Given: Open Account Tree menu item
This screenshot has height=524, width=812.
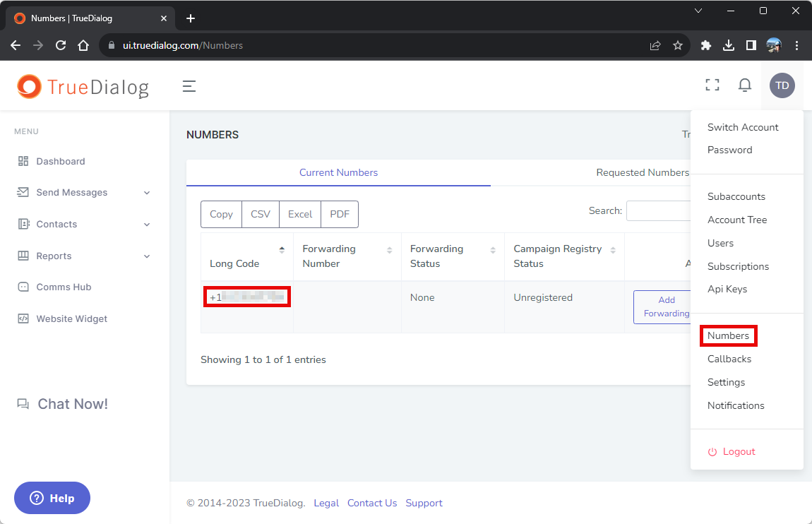Looking at the screenshot, I should tap(737, 220).
